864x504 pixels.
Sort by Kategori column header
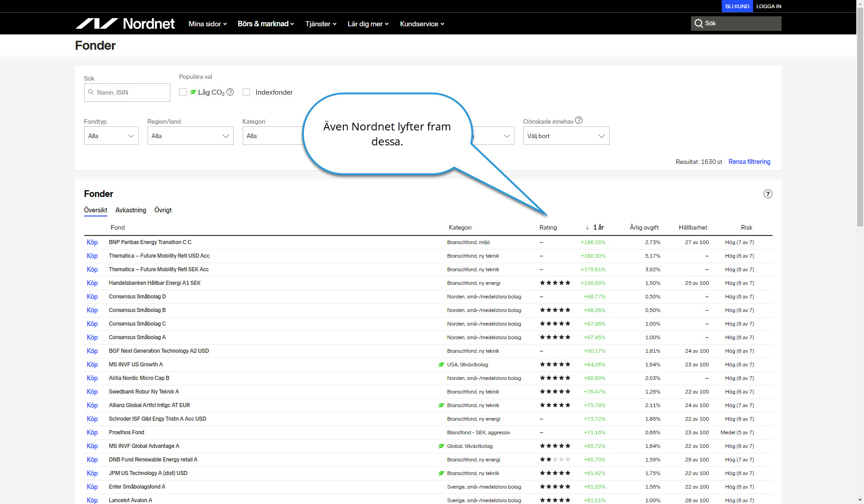point(460,227)
